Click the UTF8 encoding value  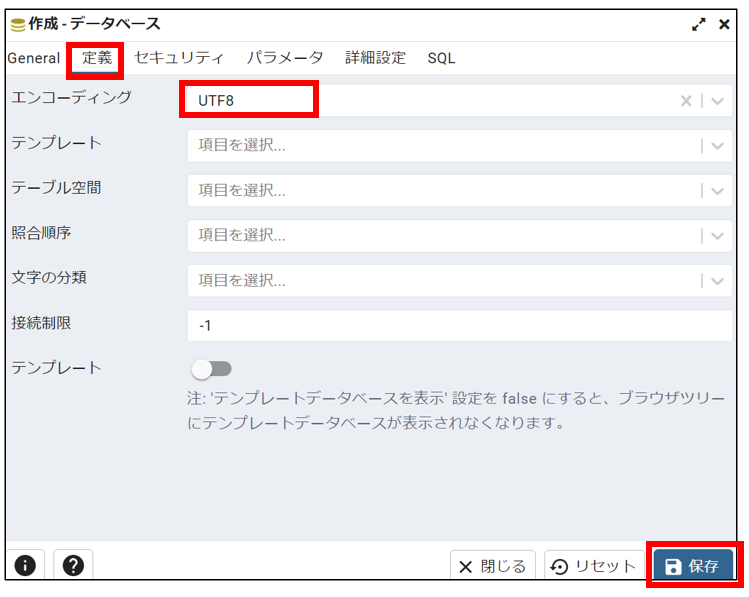[216, 101]
